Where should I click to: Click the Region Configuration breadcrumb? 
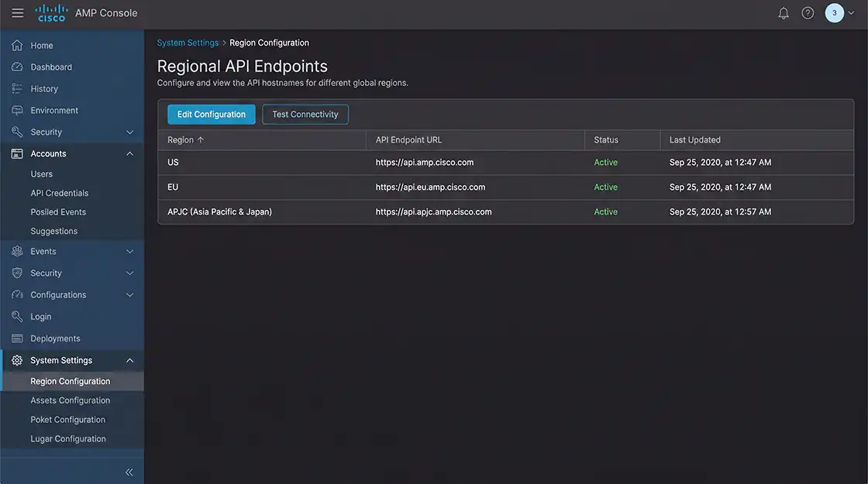point(269,43)
